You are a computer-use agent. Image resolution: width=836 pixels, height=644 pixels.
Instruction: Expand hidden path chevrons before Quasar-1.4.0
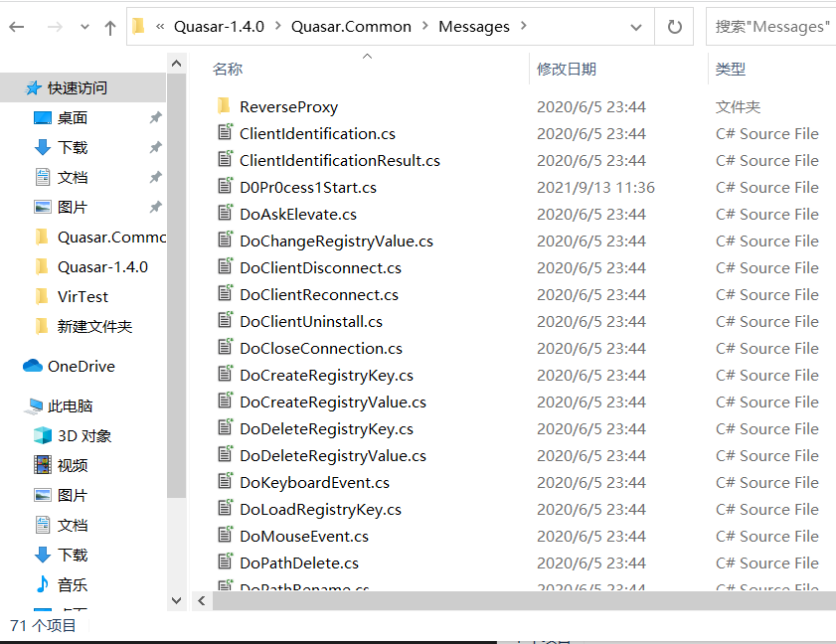pos(160,26)
